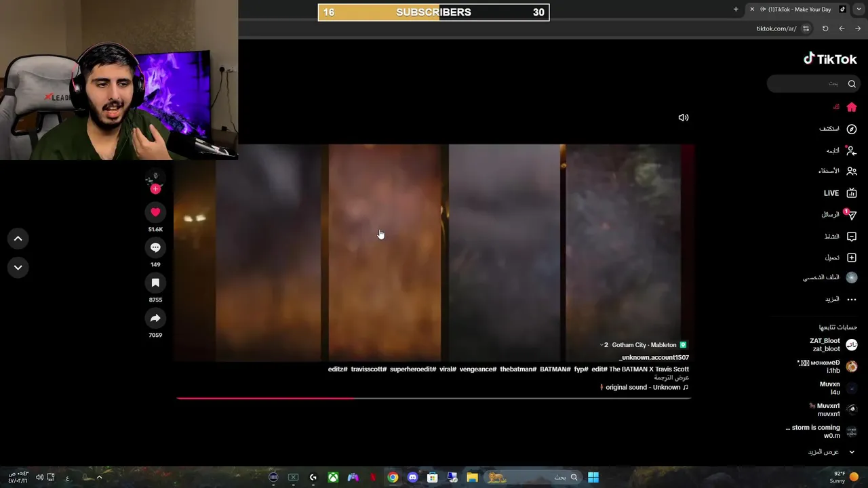Open Discord on the taskbar

click(x=412, y=477)
